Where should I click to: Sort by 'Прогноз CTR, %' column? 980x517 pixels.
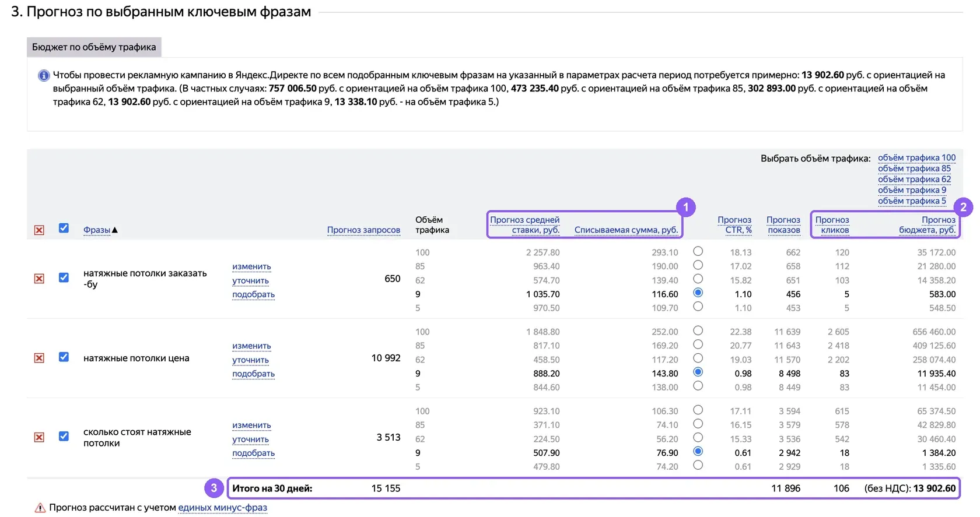coord(734,225)
